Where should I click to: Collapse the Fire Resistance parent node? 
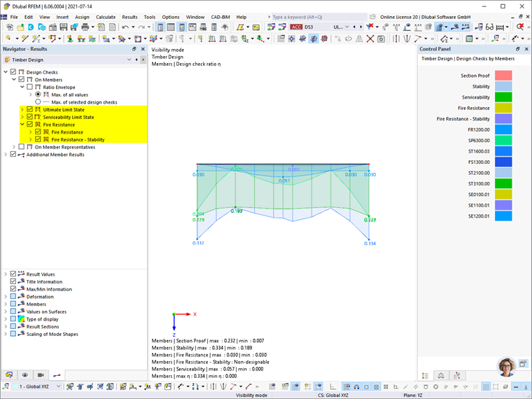click(22, 124)
